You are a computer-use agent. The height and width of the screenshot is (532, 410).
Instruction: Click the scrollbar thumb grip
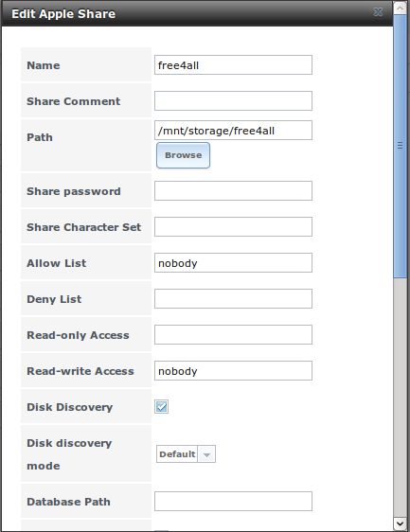tap(401, 146)
